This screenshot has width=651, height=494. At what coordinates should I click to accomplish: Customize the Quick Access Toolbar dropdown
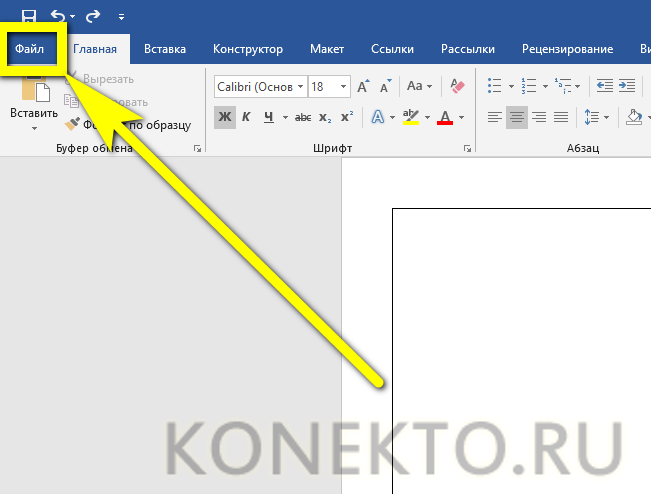[121, 17]
